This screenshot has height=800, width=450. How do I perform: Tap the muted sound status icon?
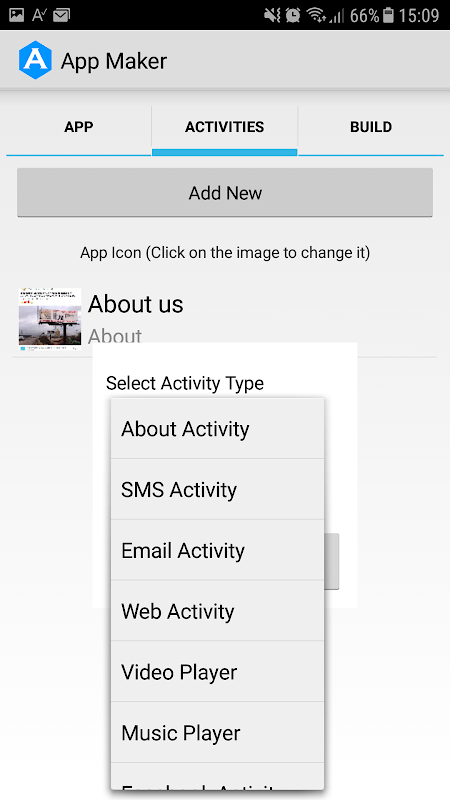272,15
